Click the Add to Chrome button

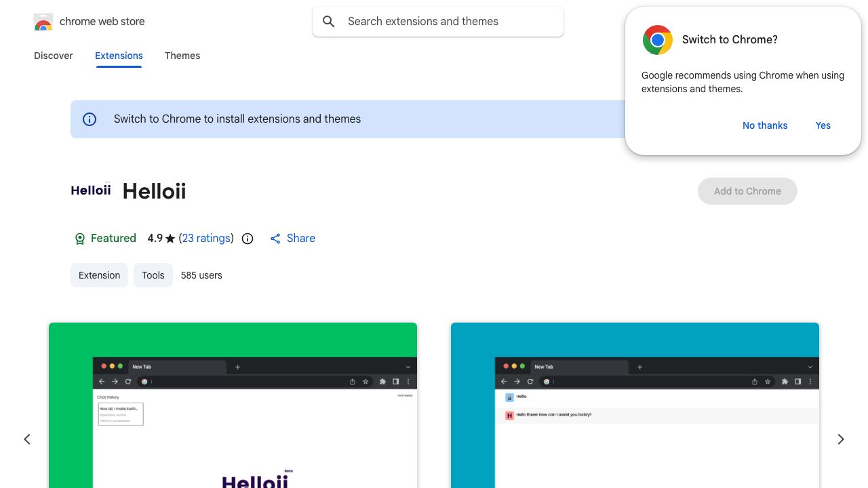pos(747,191)
